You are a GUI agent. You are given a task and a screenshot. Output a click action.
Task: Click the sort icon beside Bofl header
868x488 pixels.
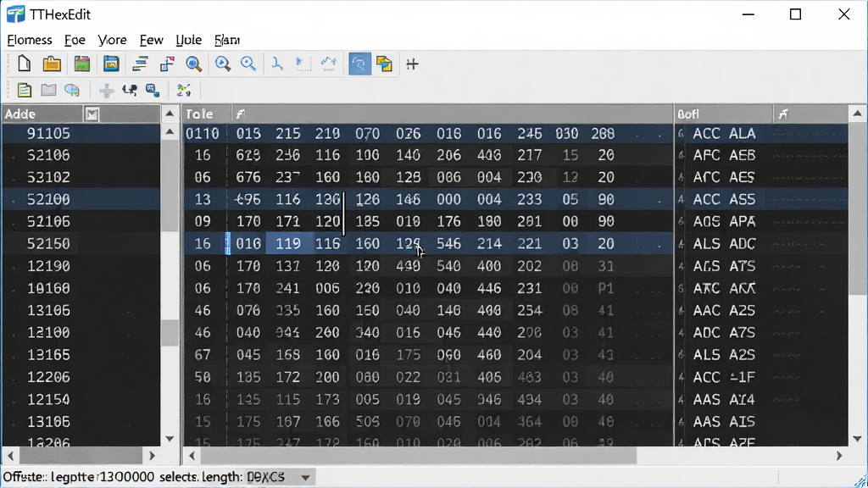tap(782, 114)
